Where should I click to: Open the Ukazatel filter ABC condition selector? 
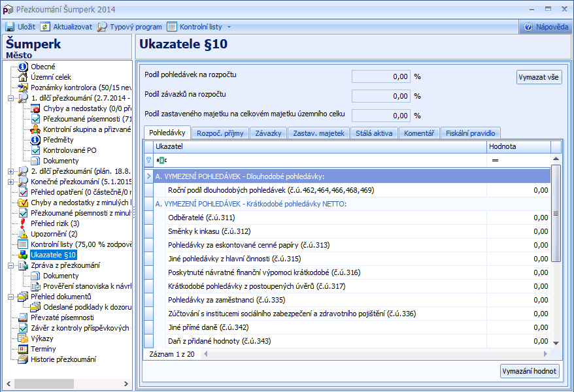coord(161,160)
